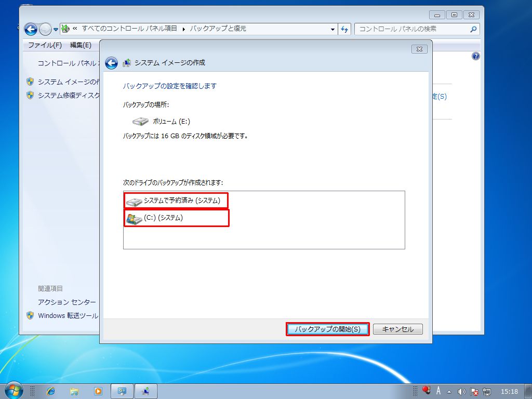Go back in the system image wizard

tap(111, 63)
